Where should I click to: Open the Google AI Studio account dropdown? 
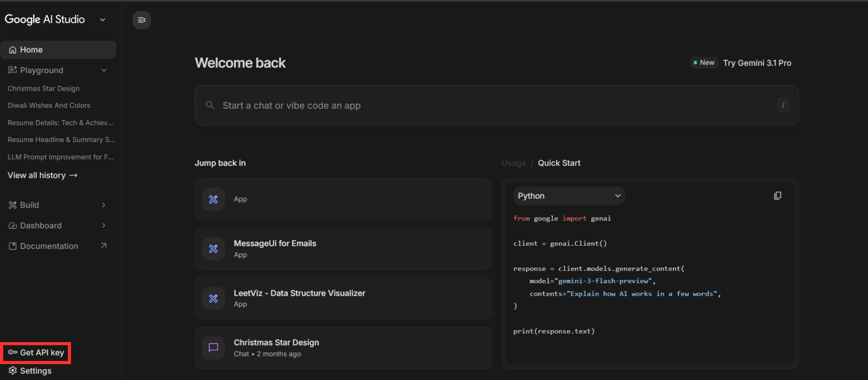(x=103, y=20)
